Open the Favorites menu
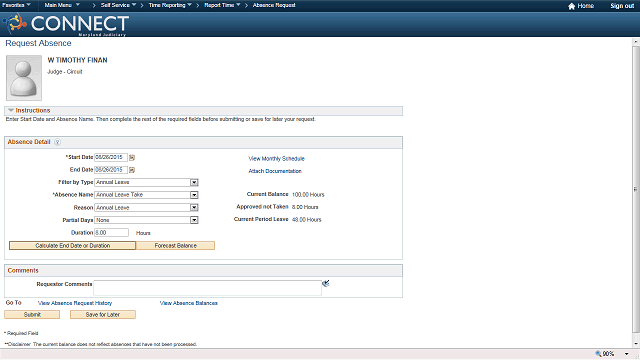Screen dimensions: 640x360 (16, 5)
